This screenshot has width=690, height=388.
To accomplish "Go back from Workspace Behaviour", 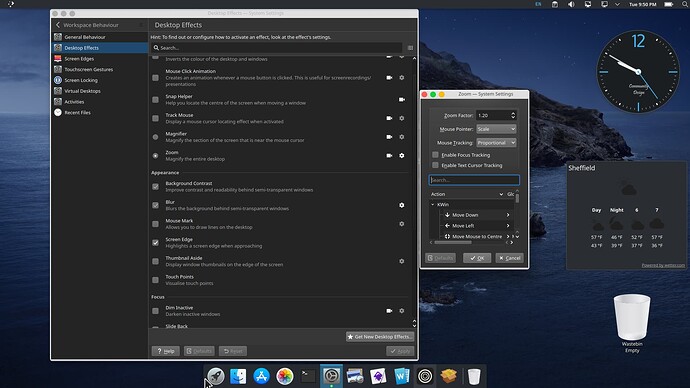I will 58,25.
